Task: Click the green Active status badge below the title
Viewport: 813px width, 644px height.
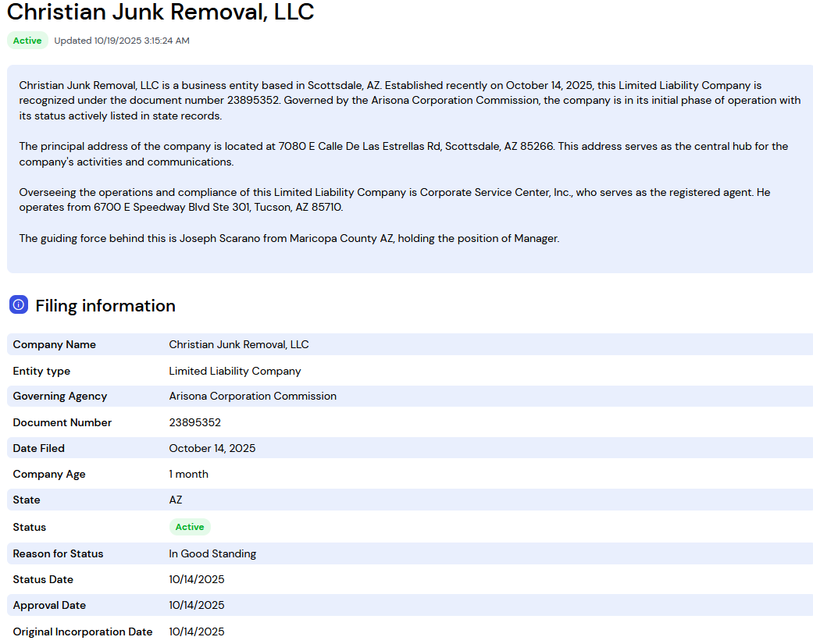Action: tap(27, 40)
